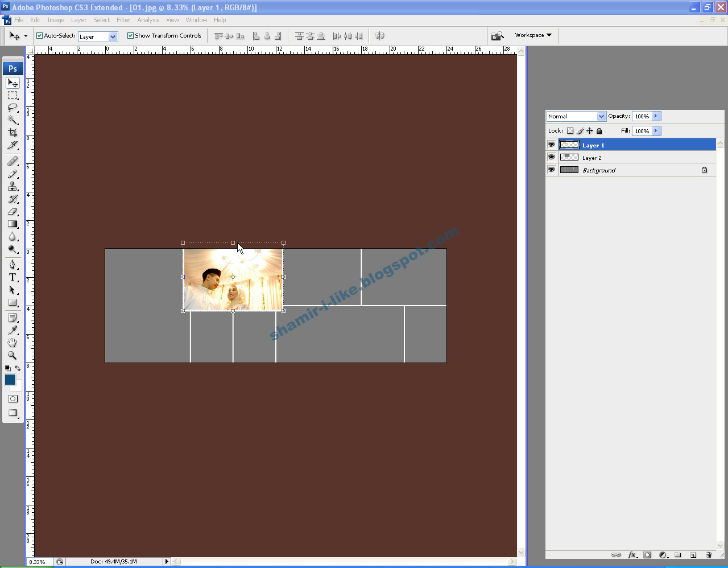Open the Edit menu
This screenshot has height=568, width=728.
35,20
